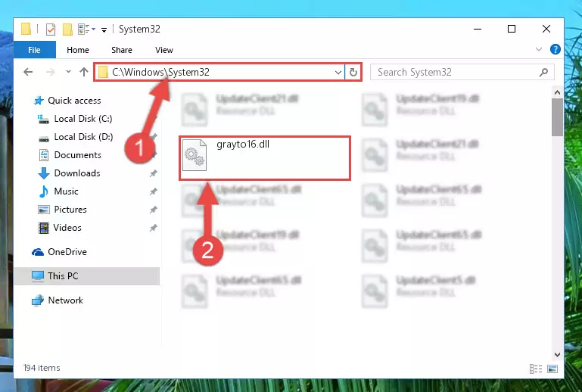
Task: Open the Share ribbon tab
Action: [x=122, y=50]
